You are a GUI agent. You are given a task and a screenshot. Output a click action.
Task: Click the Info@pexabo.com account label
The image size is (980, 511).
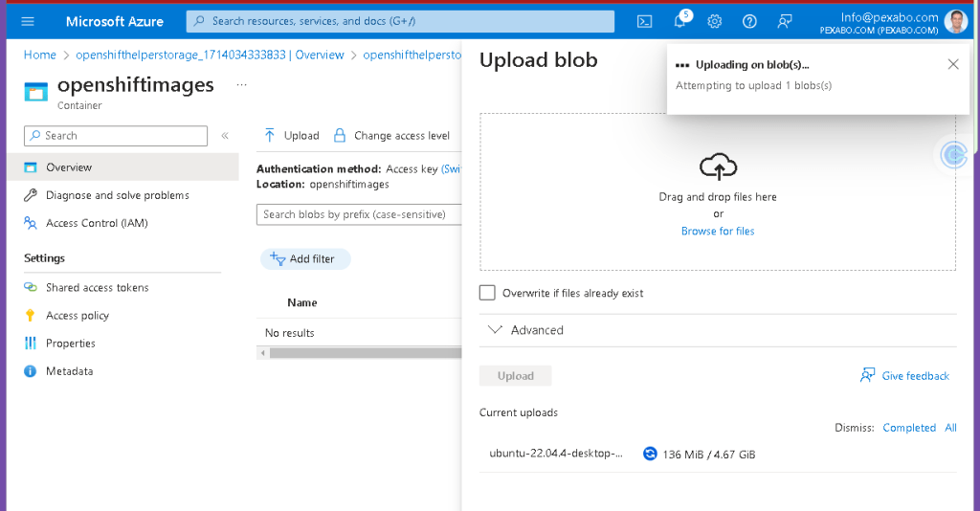tap(889, 17)
